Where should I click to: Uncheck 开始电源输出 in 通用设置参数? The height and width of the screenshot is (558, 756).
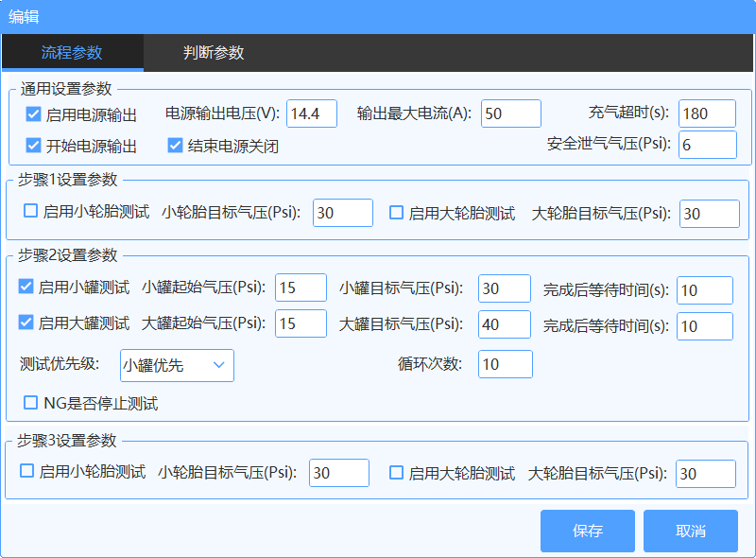[31, 144]
